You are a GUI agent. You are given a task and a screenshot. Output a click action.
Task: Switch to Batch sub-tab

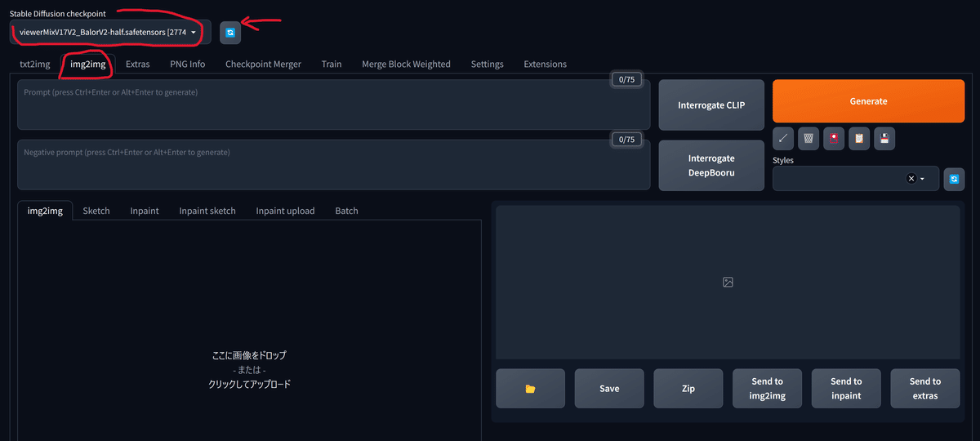346,211
